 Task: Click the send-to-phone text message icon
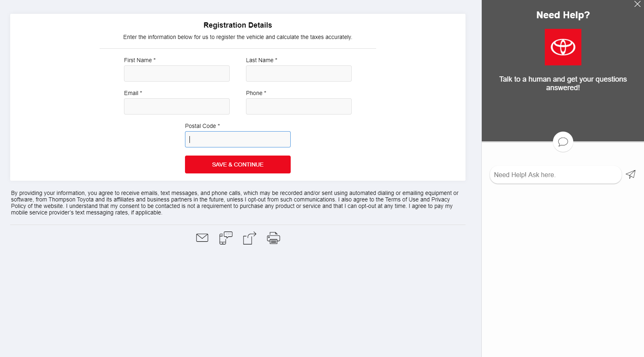point(226,238)
